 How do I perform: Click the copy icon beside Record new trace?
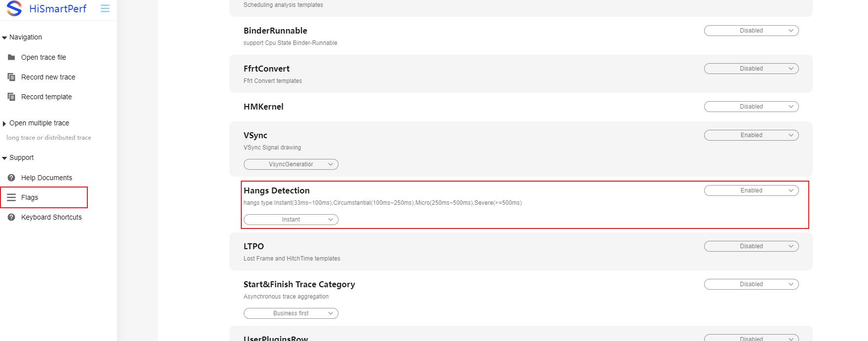[11, 77]
